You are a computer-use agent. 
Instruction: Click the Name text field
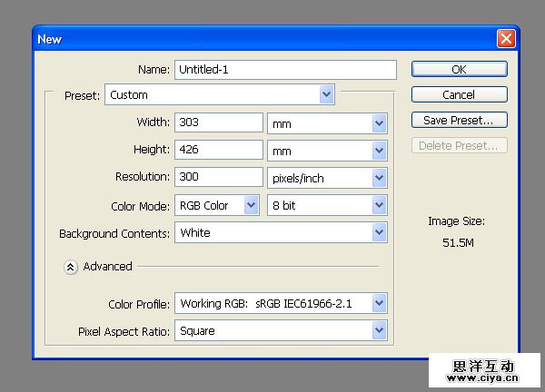(285, 70)
